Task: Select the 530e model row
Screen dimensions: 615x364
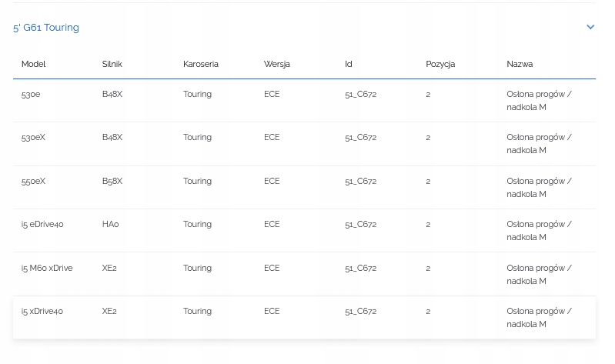Action: [x=32, y=94]
